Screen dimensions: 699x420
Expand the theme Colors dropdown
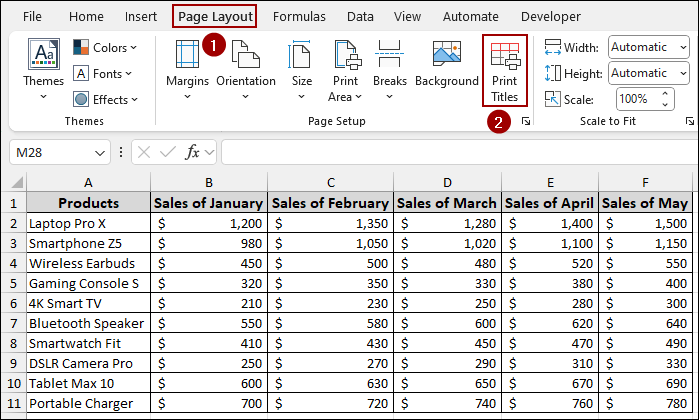pyautogui.click(x=105, y=47)
